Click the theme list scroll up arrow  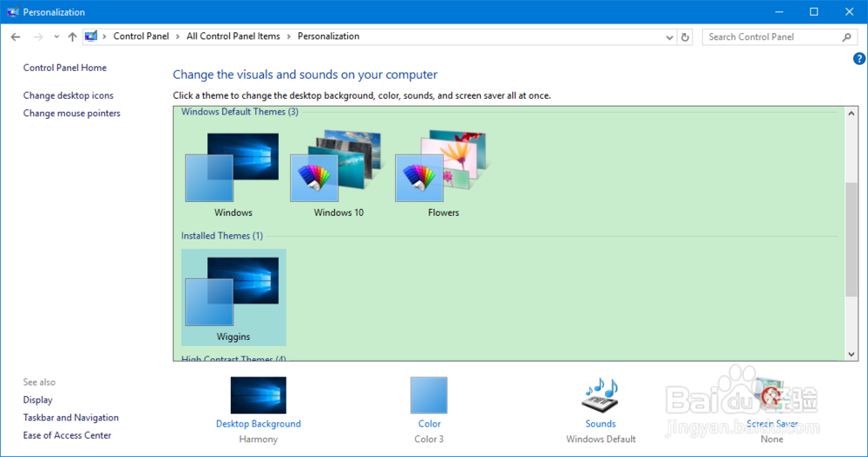[x=852, y=114]
